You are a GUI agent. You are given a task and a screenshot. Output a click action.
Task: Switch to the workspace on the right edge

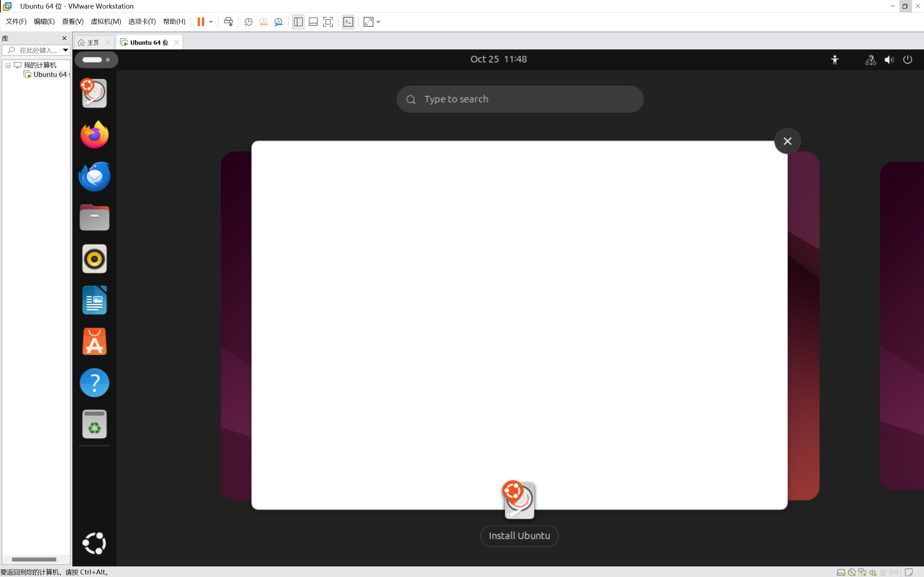click(902, 325)
